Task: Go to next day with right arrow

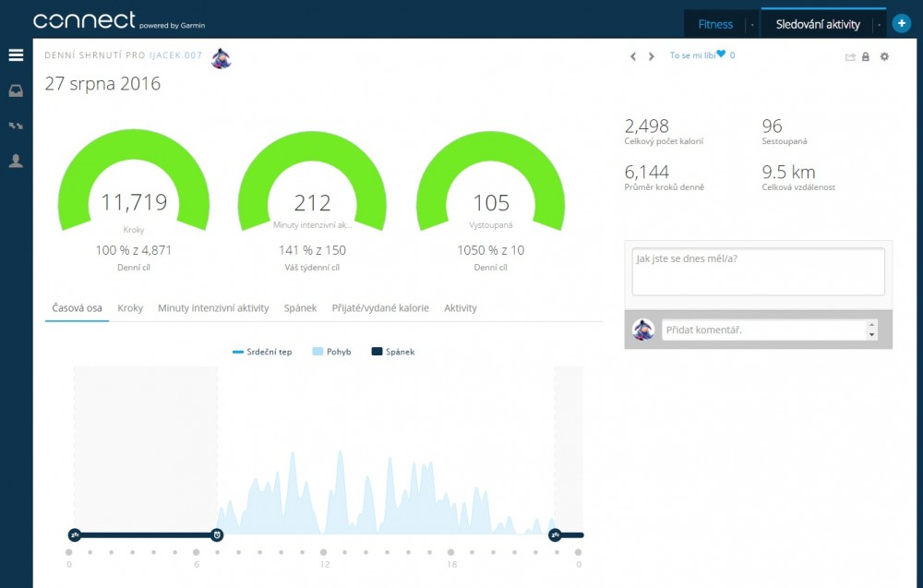Action: [651, 56]
